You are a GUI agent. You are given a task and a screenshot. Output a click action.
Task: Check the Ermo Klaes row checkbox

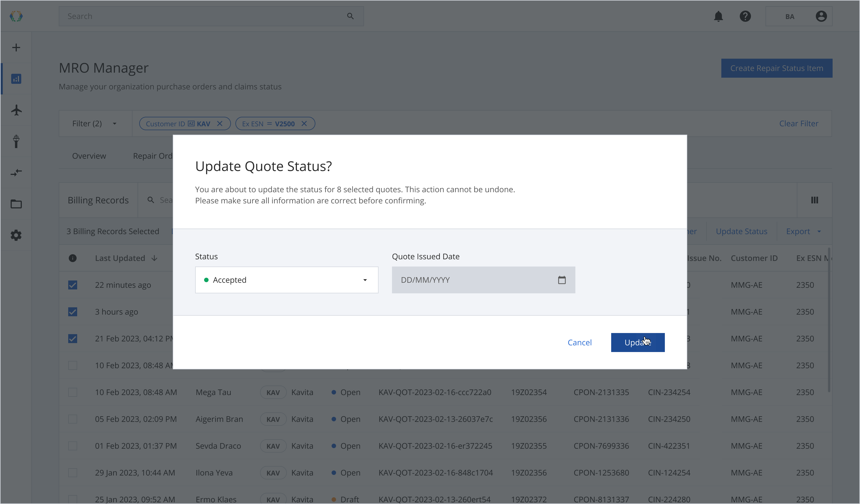(x=72, y=499)
